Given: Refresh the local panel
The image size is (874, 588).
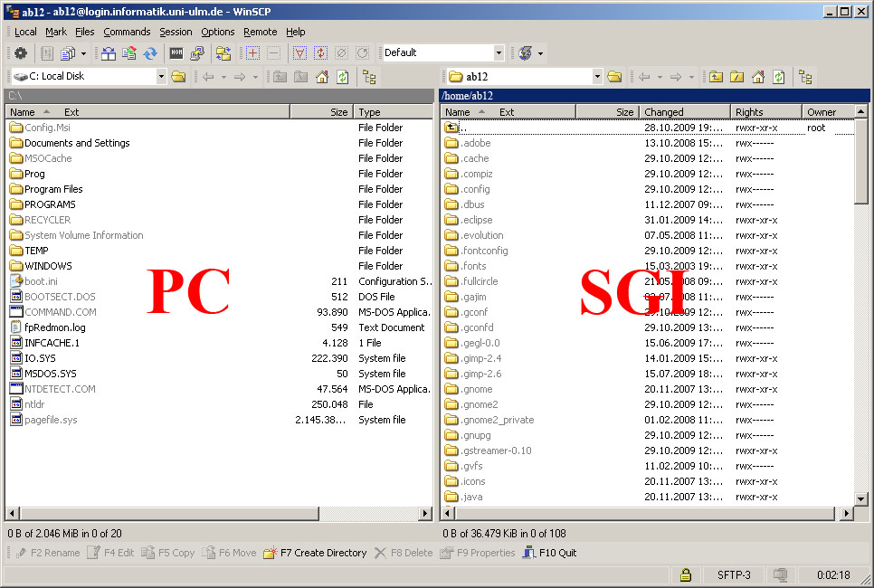Looking at the screenshot, I should coord(343,76).
